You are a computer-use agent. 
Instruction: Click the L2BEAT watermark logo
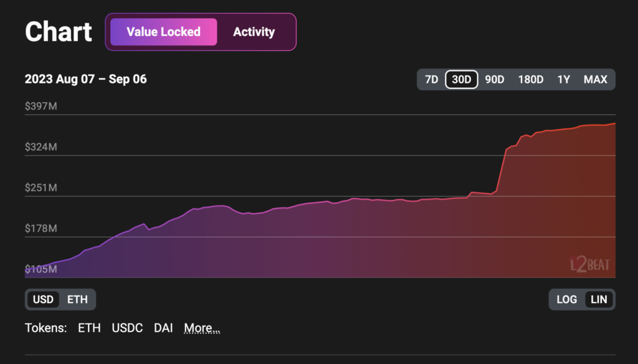590,265
